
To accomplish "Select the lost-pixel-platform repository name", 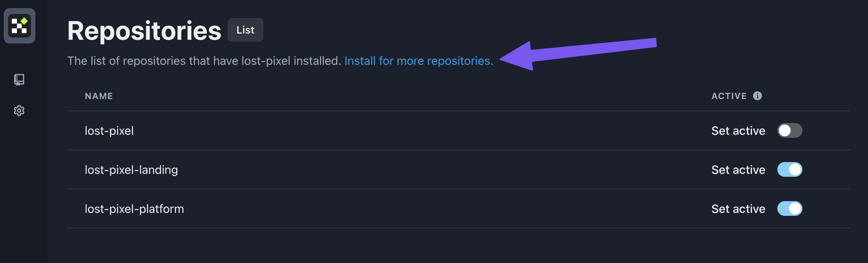I will click(134, 209).
